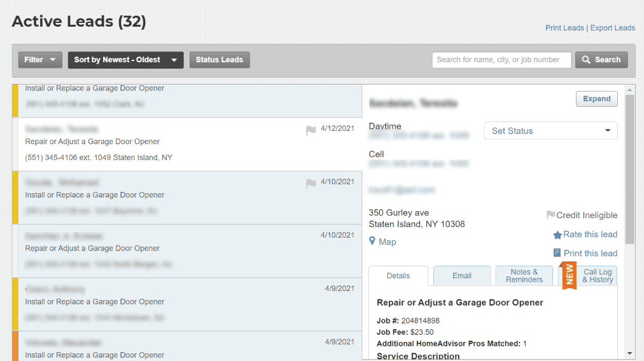Click the flag icon on the 4/12/2021 lead

[311, 130]
